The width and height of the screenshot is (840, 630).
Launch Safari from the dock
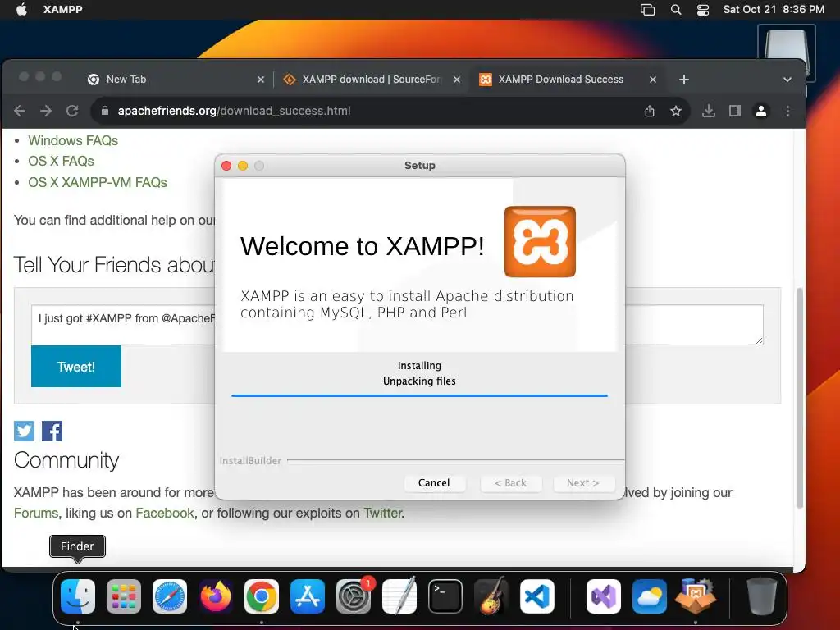pos(170,596)
